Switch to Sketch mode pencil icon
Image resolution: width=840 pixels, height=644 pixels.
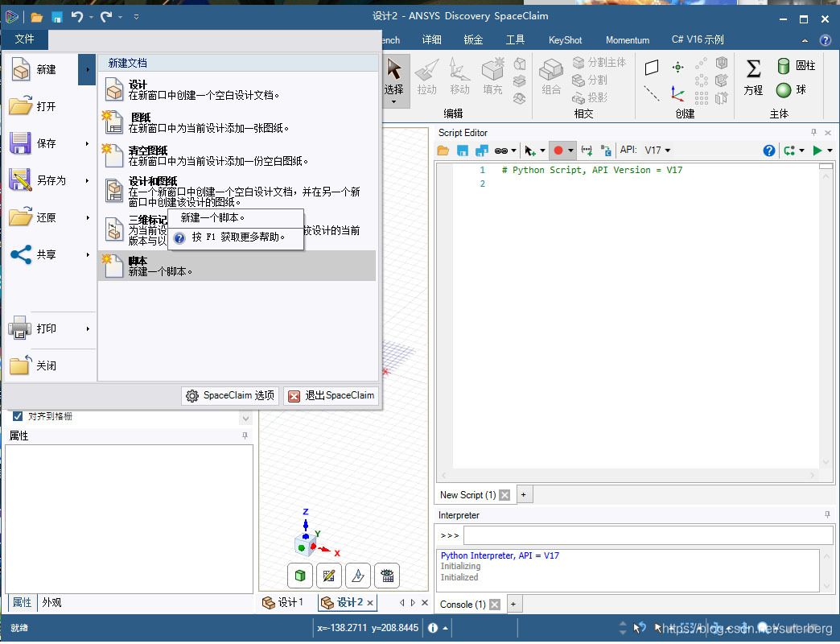coord(329,576)
